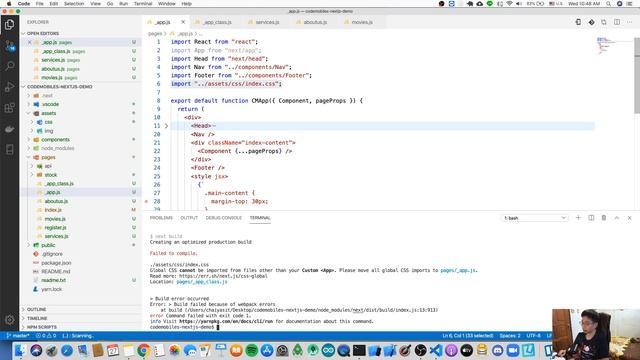Click the split editor icon in title area

[617, 22]
